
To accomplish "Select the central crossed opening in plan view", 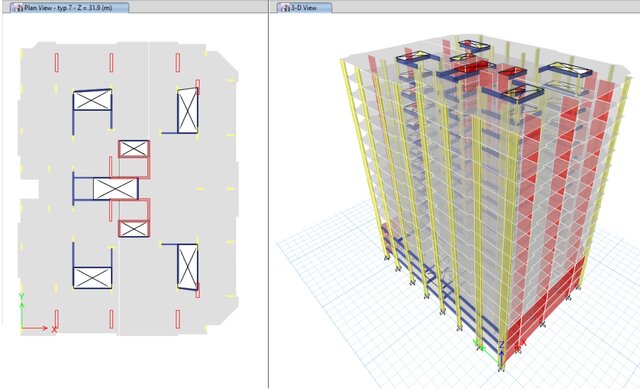I will (x=116, y=189).
